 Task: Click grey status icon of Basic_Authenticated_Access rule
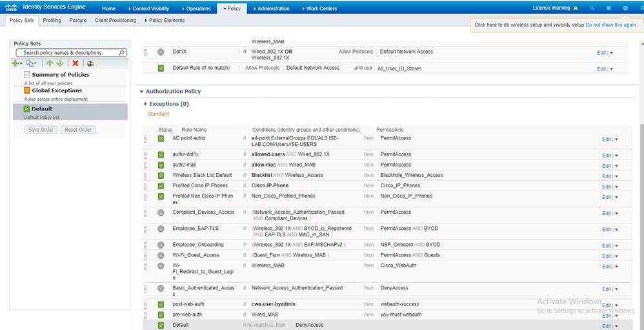point(161,289)
